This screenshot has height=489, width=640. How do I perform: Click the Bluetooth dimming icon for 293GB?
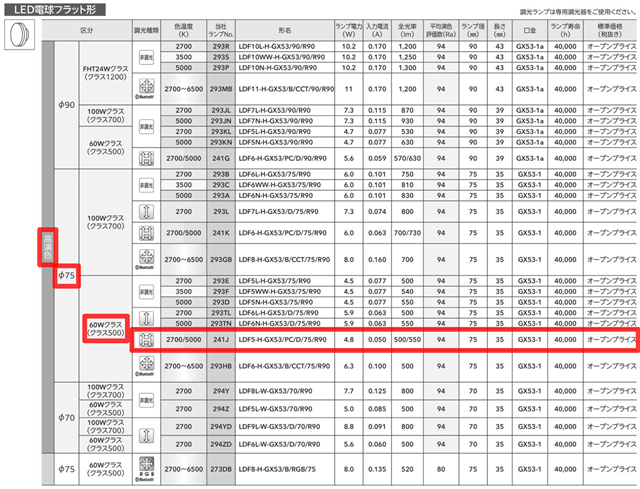(x=145, y=258)
